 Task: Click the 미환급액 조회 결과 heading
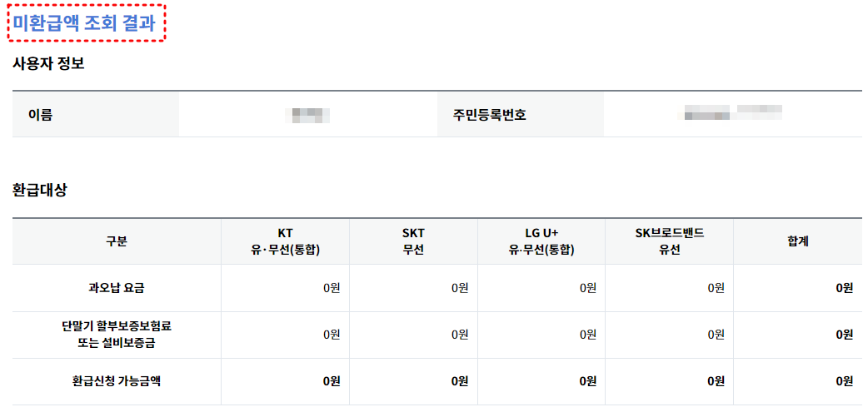(85, 22)
